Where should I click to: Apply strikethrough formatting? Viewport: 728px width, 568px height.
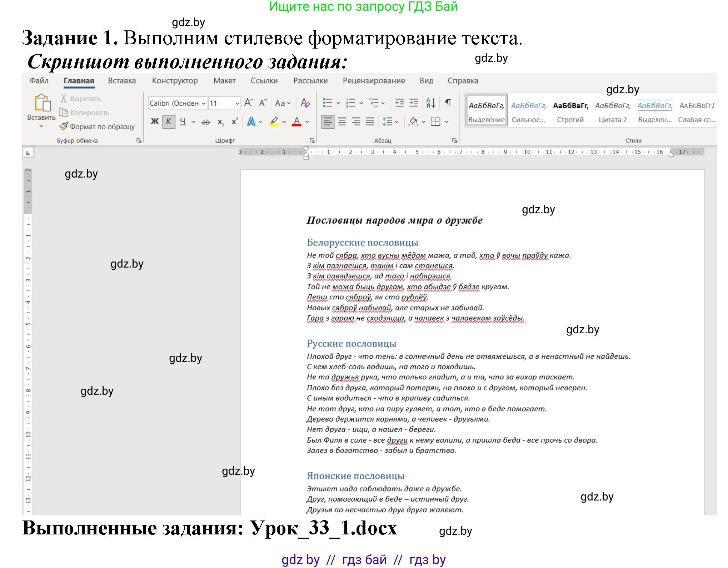click(206, 122)
